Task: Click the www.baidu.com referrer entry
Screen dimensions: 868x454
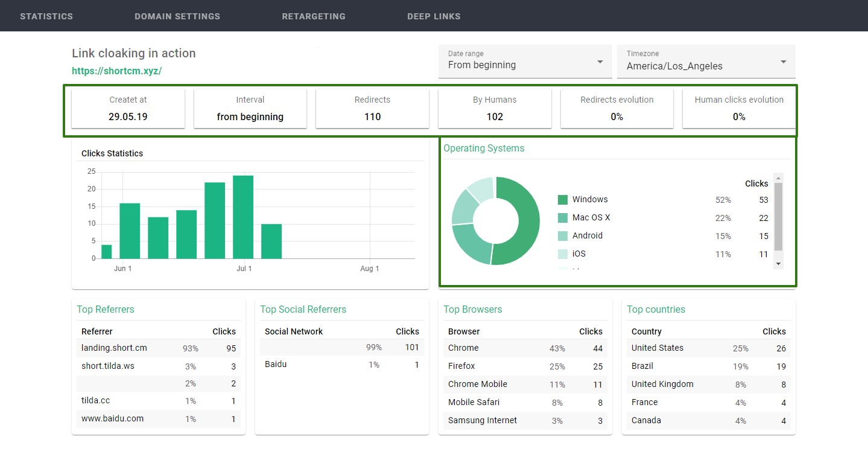Action: (159, 419)
